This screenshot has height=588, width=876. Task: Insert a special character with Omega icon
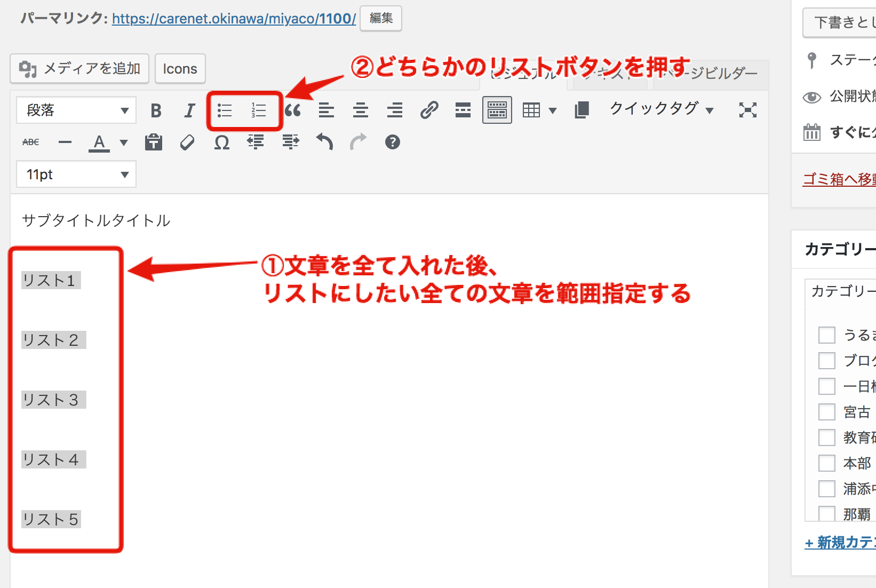pos(221,142)
